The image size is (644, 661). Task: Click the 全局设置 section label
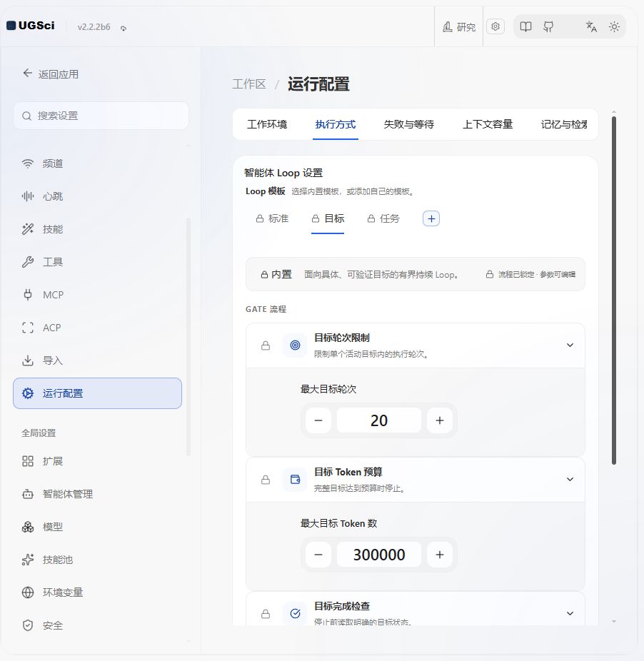click(39, 433)
